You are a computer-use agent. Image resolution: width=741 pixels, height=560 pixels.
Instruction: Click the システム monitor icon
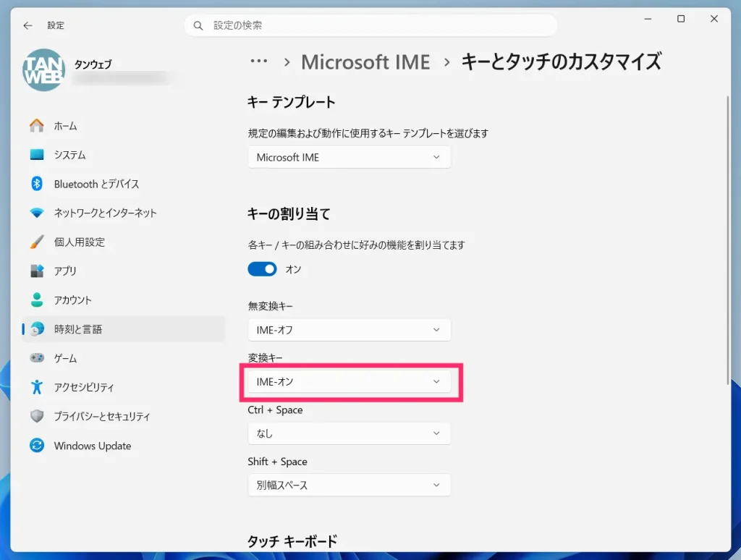(x=37, y=155)
